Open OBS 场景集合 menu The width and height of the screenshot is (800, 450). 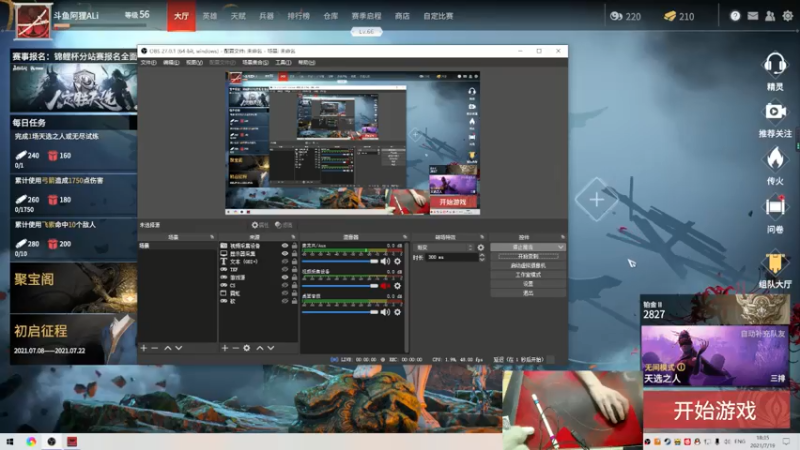255,62
